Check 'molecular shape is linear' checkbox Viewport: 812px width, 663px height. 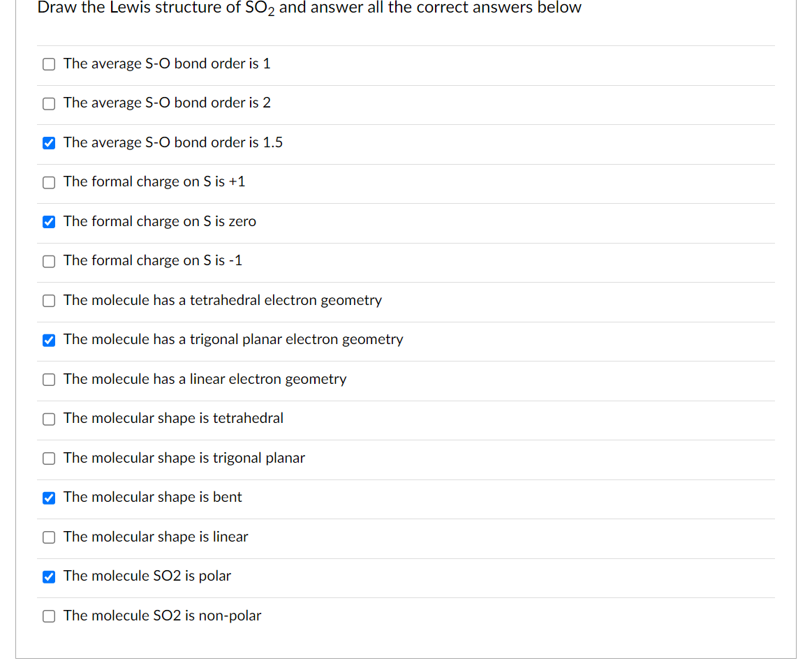pos(49,537)
